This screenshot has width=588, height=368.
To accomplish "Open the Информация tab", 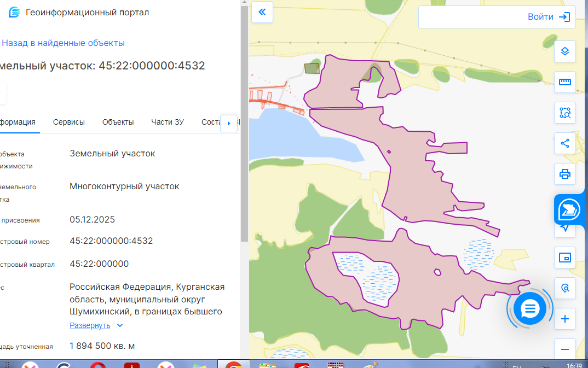I will pyautogui.click(x=18, y=122).
